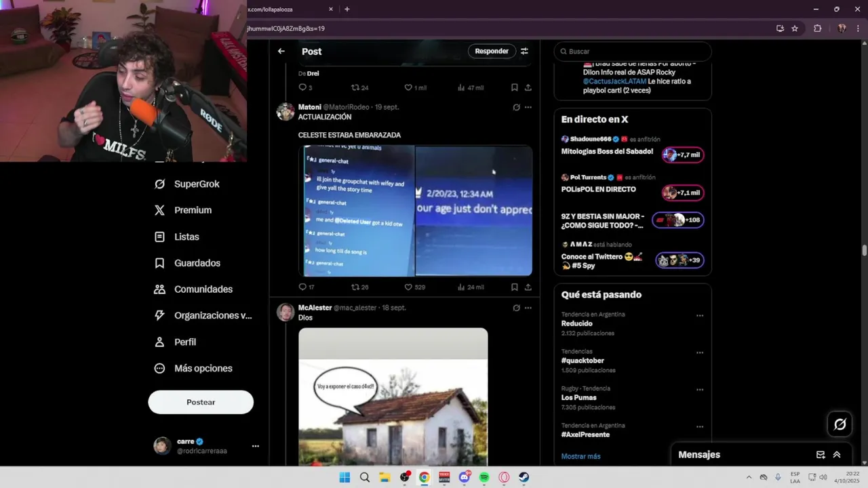Share Matoni's post

pyautogui.click(x=528, y=287)
